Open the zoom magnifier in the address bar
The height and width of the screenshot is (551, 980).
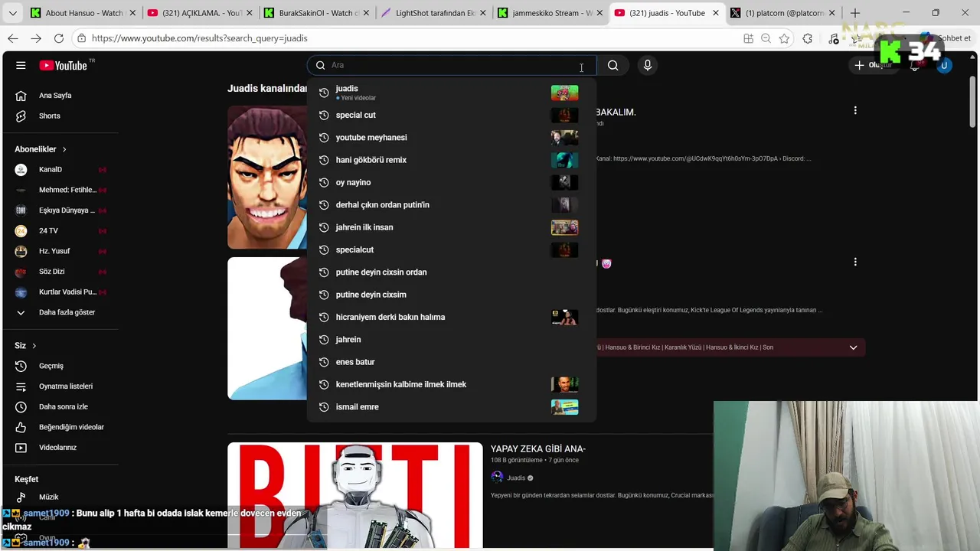pyautogui.click(x=766, y=38)
